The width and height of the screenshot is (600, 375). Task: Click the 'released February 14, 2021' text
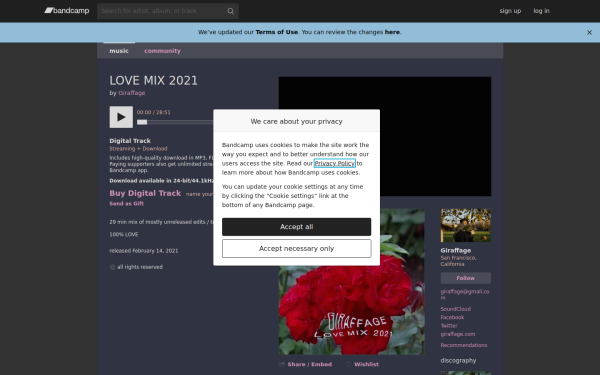(x=144, y=251)
